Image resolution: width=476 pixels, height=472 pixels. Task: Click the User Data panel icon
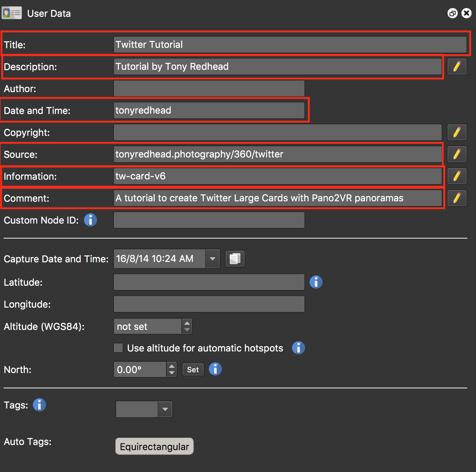pyautogui.click(x=12, y=13)
